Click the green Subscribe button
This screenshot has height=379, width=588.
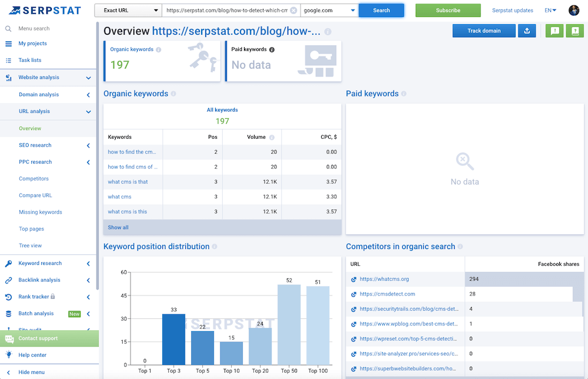448,11
